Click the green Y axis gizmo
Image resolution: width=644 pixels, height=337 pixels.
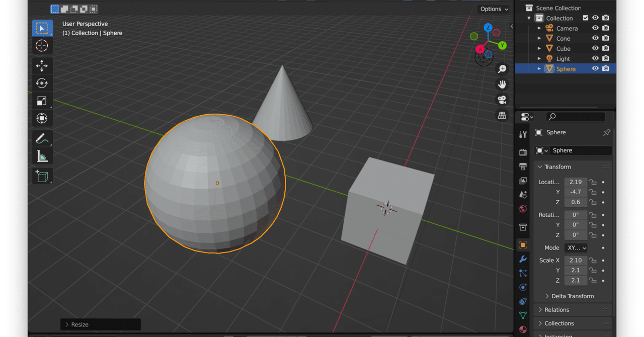pos(502,45)
